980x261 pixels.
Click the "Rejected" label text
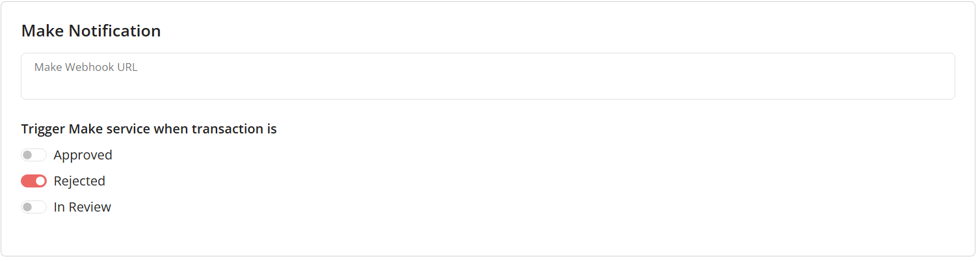click(x=79, y=181)
